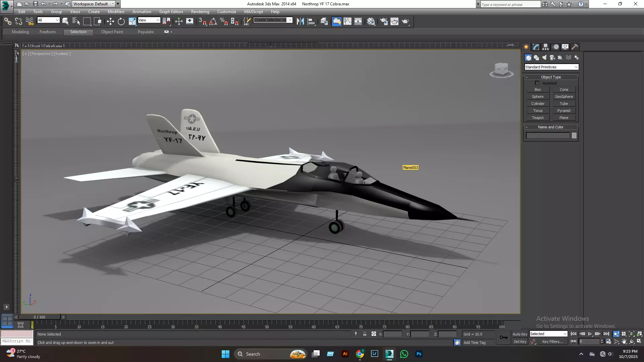This screenshot has width=644, height=362.
Task: Click the time slider 0 / 100 handle
Action: click(40, 317)
